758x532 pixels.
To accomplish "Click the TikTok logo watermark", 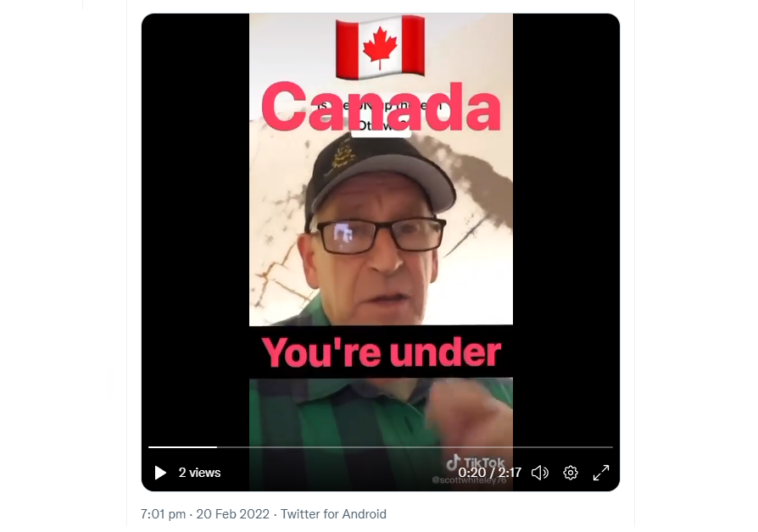I will (x=475, y=463).
